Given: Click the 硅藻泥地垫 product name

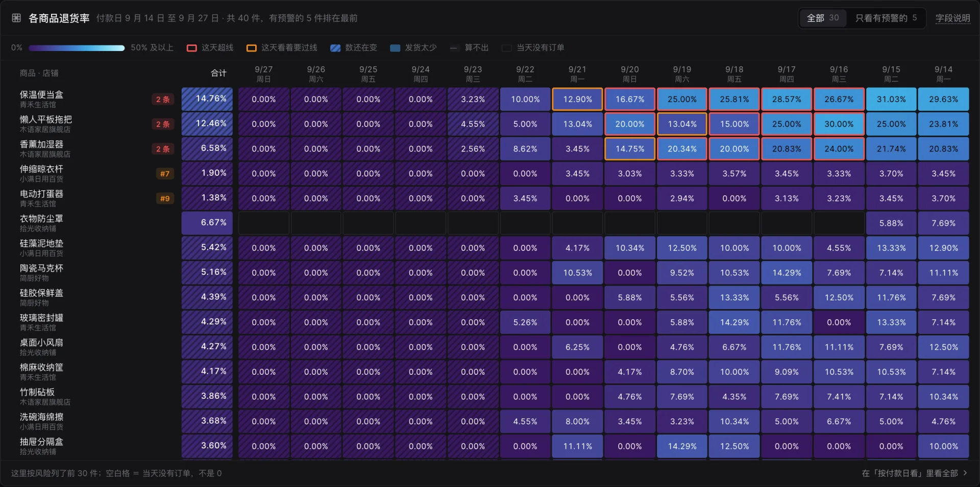Looking at the screenshot, I should 41,244.
